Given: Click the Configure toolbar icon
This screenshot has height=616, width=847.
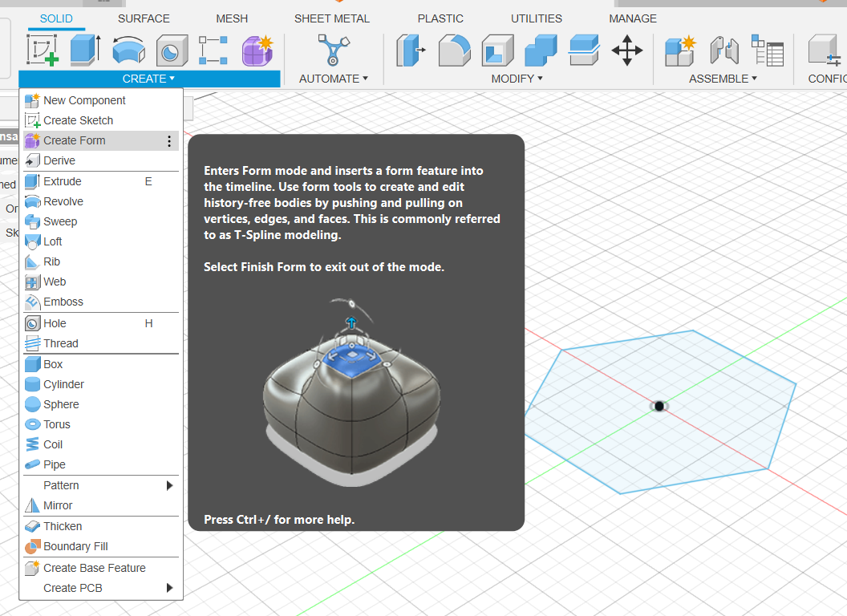Looking at the screenshot, I should (x=825, y=51).
